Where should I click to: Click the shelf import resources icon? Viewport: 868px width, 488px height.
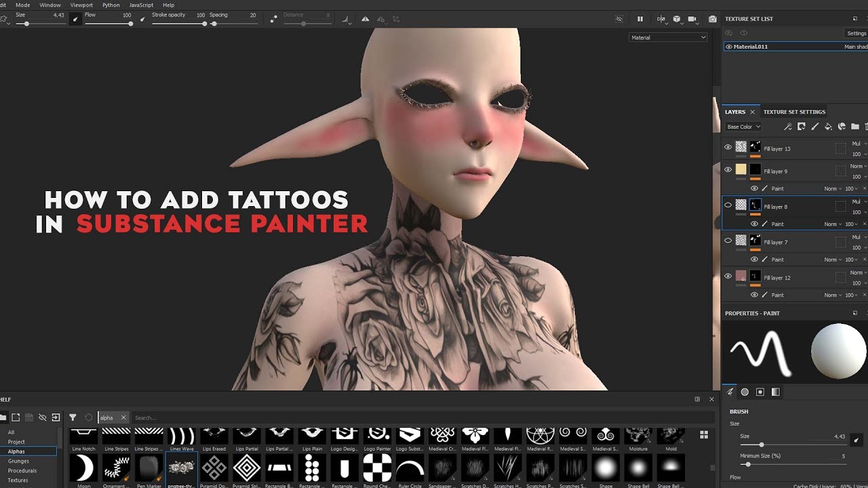tap(56, 418)
